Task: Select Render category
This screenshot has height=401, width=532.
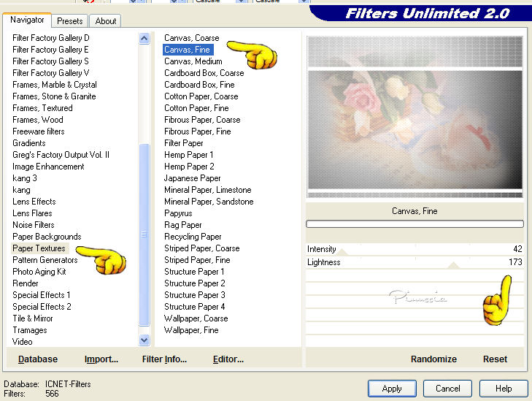Action: 25,283
